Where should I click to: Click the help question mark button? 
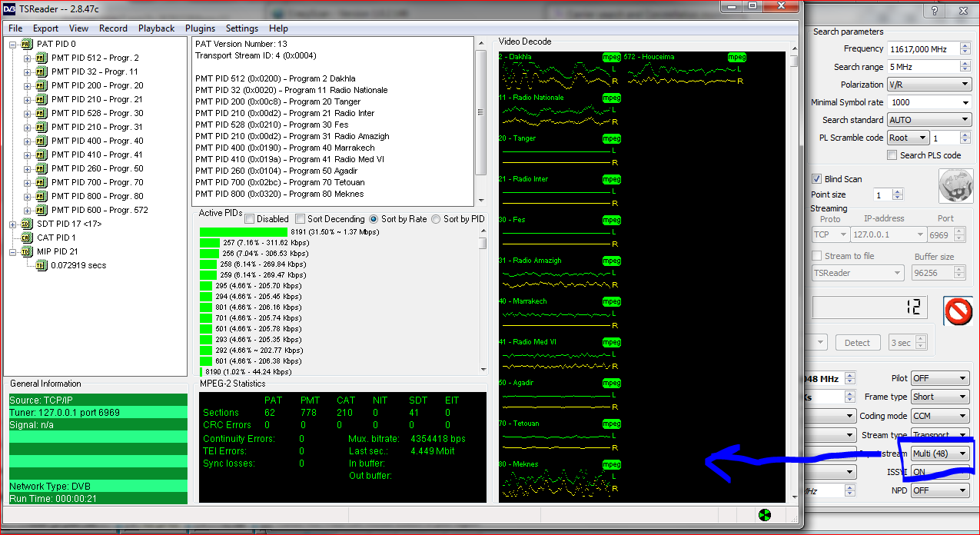[x=935, y=11]
